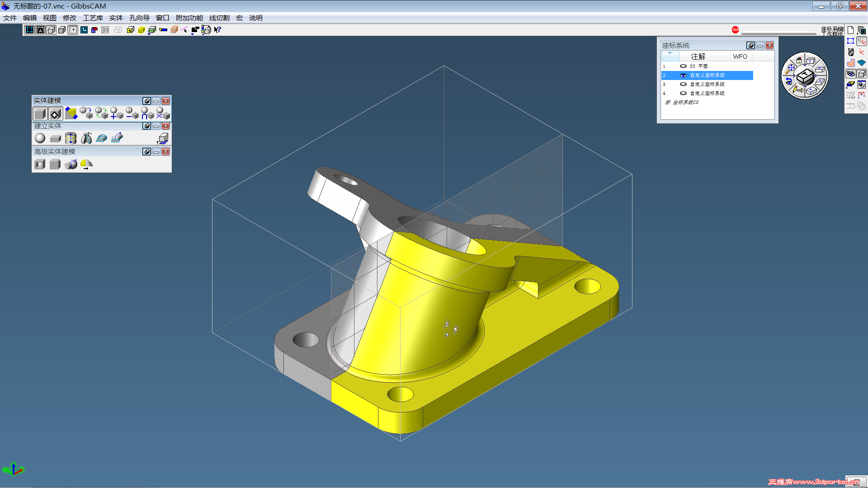The image size is (868, 488).
Task: Click the WFO column header
Action: tap(740, 56)
